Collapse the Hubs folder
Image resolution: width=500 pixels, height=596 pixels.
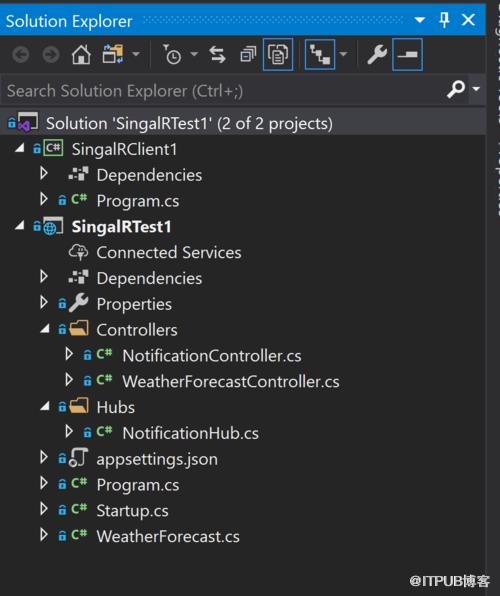(45, 407)
